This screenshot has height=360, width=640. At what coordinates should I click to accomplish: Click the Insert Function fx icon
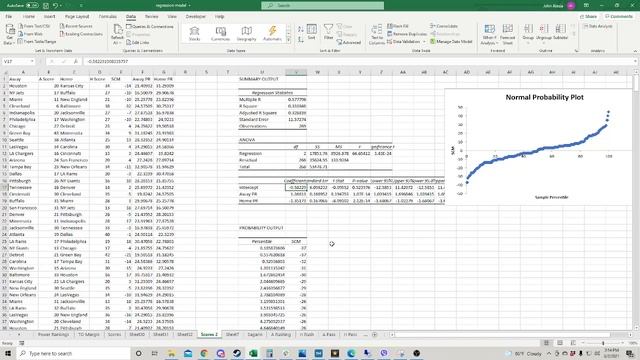[x=76, y=61]
